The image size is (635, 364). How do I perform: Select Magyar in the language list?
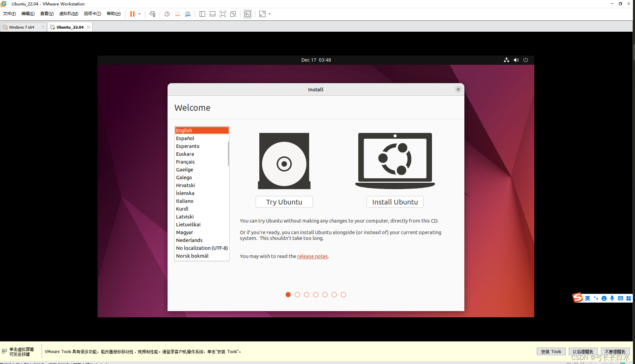point(201,232)
